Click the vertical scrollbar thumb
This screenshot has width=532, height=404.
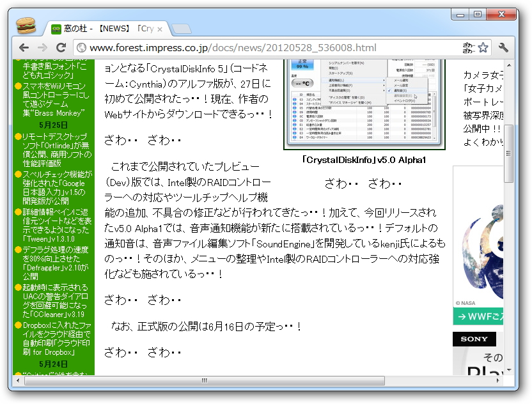coord(508,153)
